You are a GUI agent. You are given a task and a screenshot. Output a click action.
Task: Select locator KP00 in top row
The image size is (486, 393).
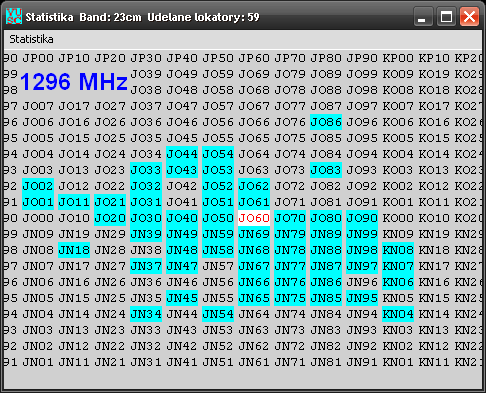tap(398, 58)
